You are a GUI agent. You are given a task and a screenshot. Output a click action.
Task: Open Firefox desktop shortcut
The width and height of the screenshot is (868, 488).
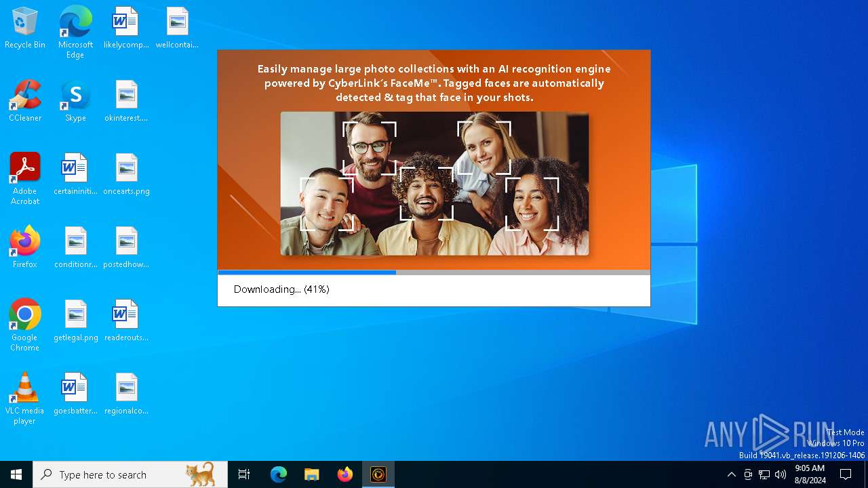coord(25,247)
